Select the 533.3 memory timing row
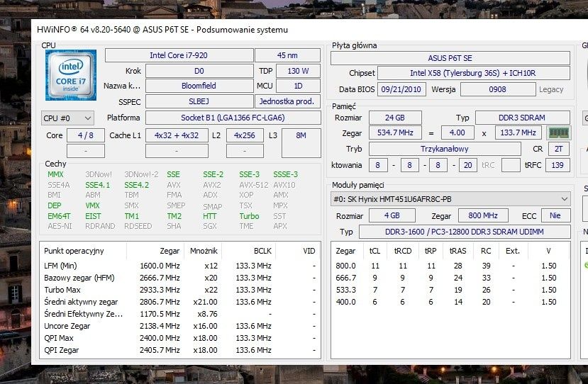 click(450, 290)
